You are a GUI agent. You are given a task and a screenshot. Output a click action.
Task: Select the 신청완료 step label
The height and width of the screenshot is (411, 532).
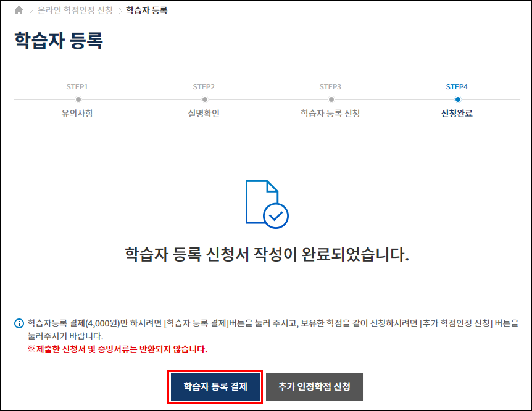[457, 114]
